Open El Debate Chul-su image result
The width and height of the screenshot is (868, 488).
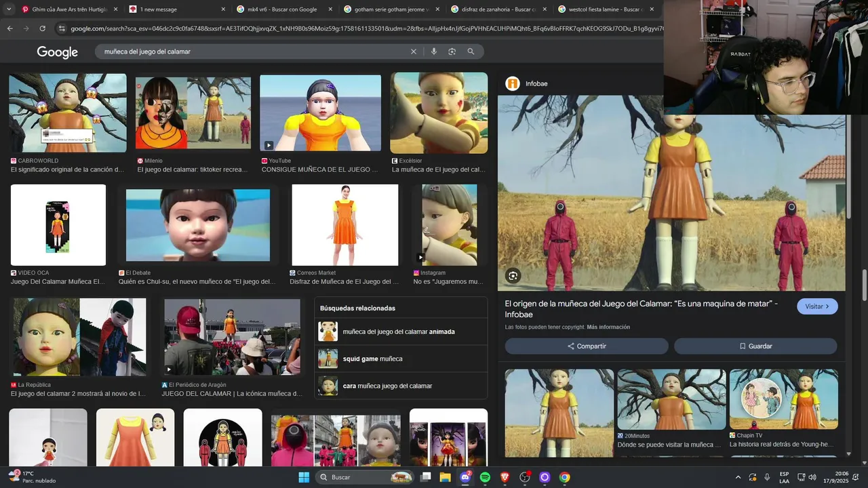[x=198, y=225]
